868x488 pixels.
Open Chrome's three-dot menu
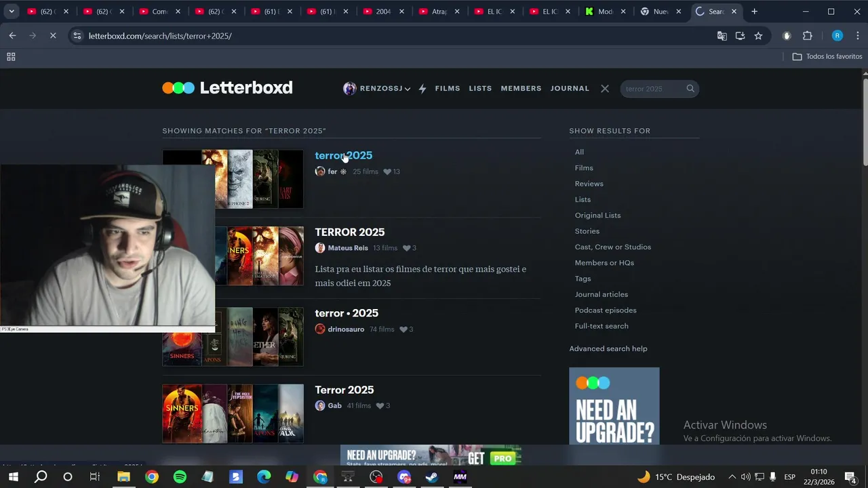[x=858, y=36]
